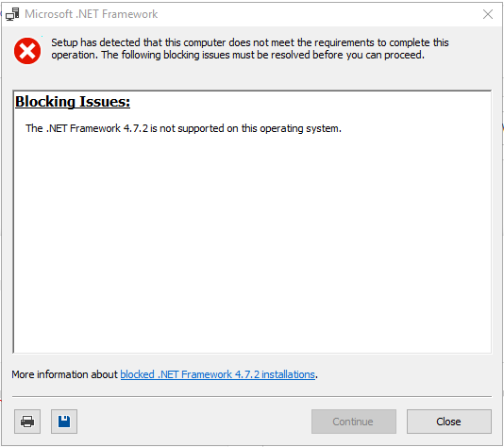Click the 'operation. The following blocking issues' line

tap(238, 55)
